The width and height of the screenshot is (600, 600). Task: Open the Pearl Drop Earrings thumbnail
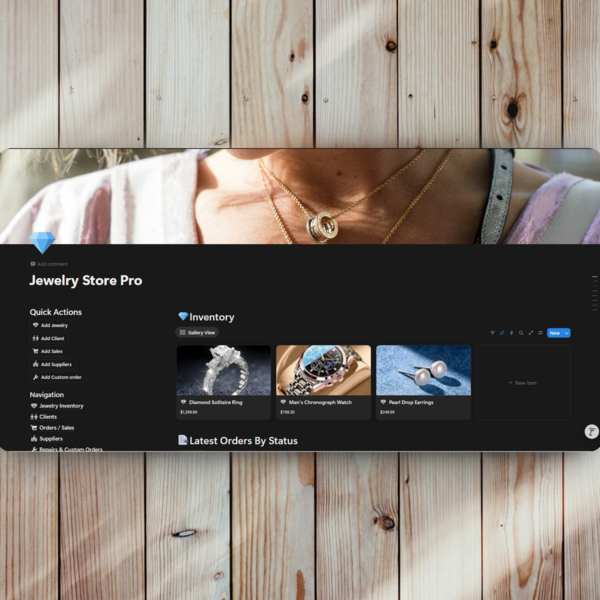pos(424,370)
